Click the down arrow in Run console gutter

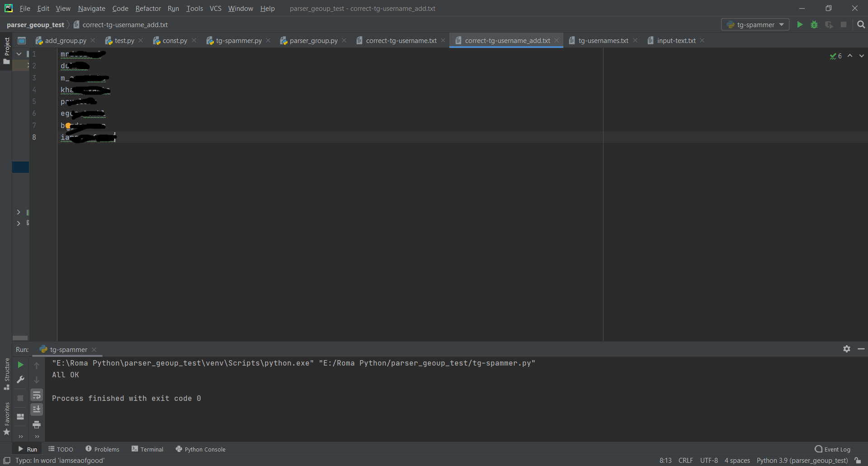(x=37, y=380)
